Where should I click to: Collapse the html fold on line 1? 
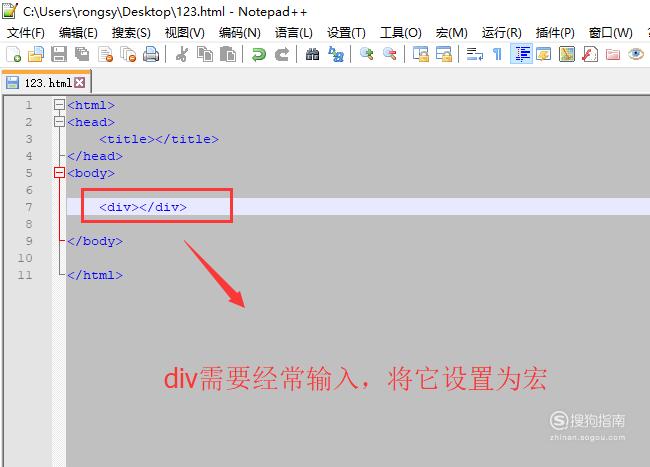(x=59, y=104)
